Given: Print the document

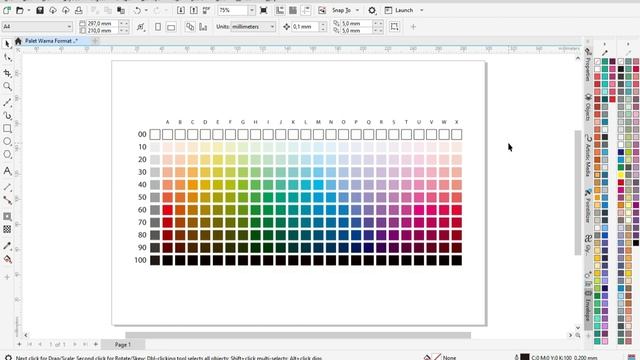Looking at the screenshot, I should pyautogui.click(x=78, y=10).
